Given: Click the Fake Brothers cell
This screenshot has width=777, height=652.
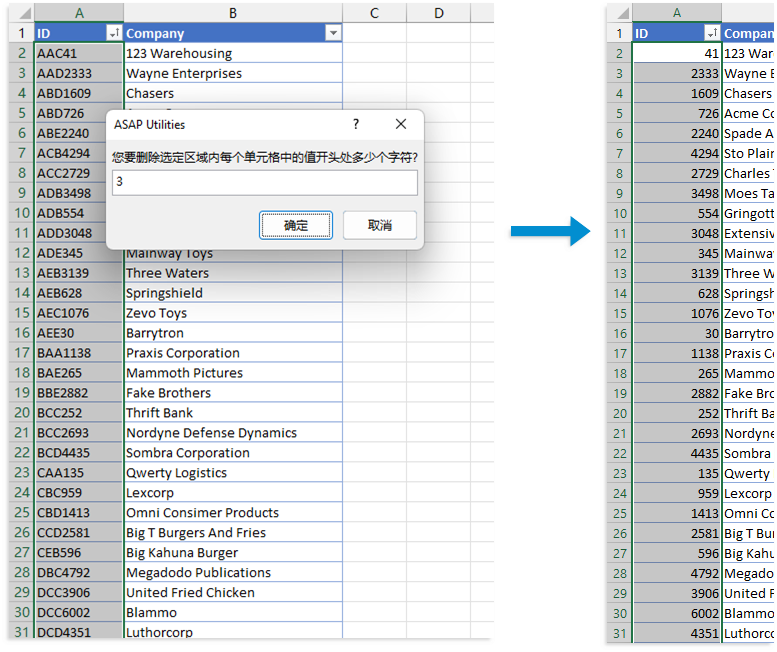Looking at the screenshot, I should click(x=233, y=393).
